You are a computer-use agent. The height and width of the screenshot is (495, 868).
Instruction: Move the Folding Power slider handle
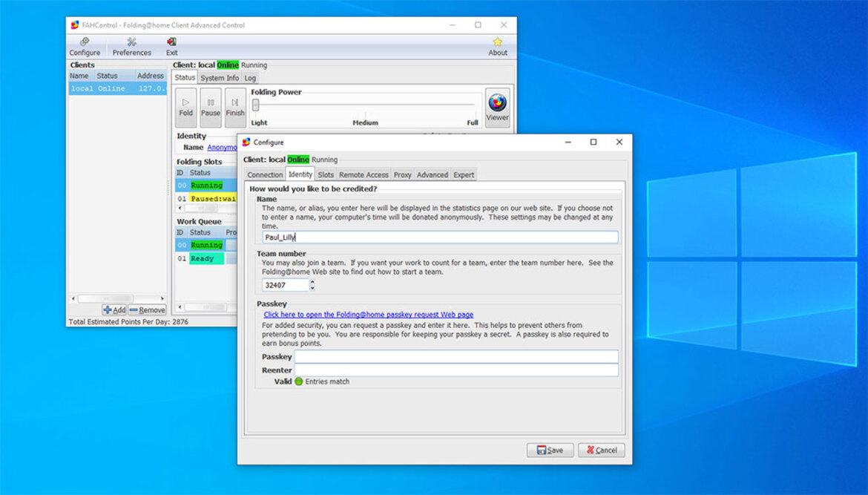256,105
